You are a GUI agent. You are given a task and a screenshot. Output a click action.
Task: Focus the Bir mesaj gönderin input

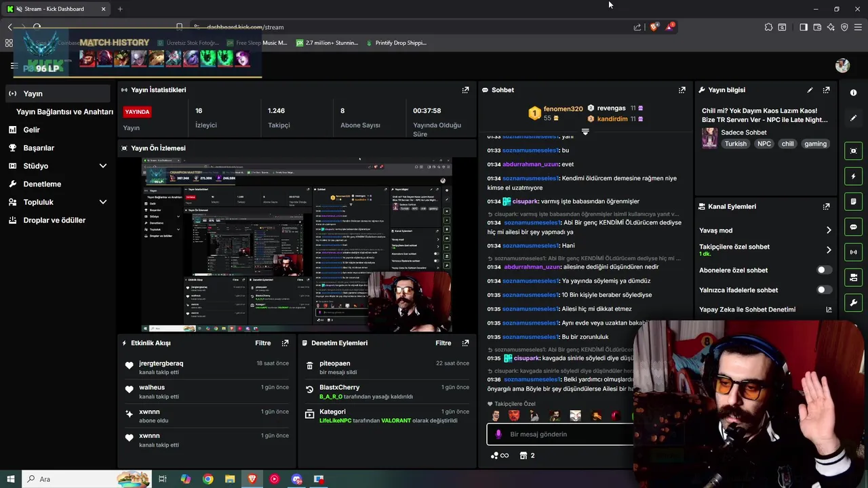tap(560, 434)
